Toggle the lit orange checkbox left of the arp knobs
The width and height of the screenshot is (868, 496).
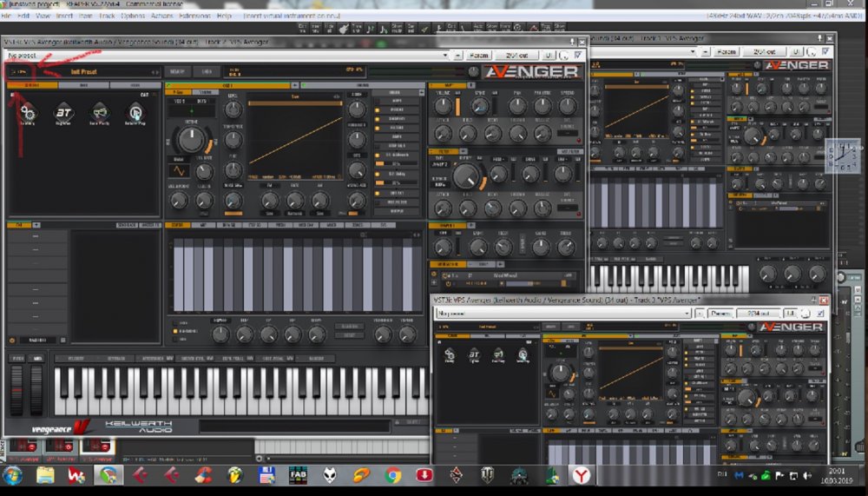tap(175, 331)
